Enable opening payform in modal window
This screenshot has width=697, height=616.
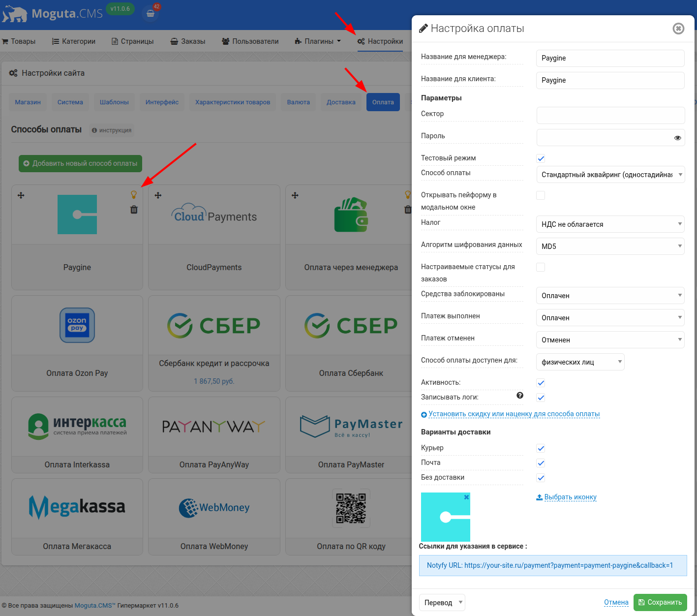pos(541,195)
